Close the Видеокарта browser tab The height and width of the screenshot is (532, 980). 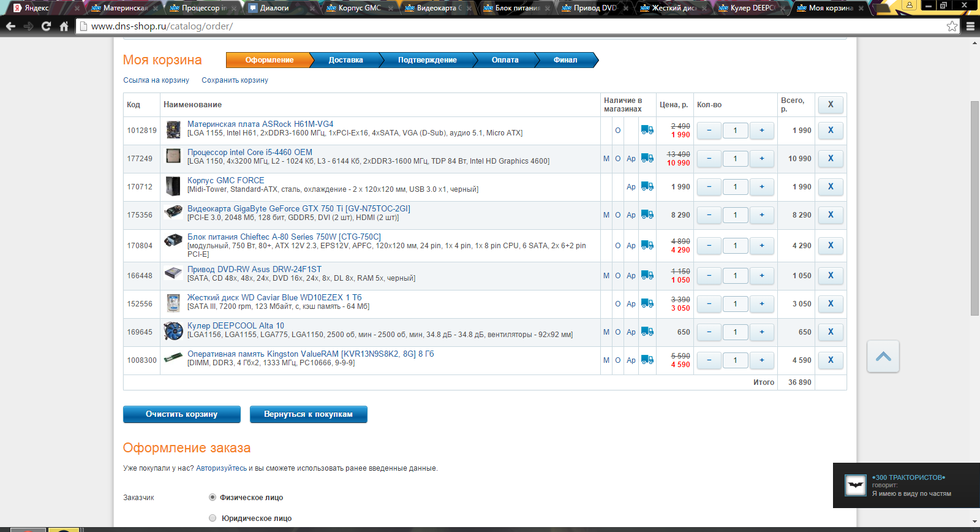pos(469,9)
